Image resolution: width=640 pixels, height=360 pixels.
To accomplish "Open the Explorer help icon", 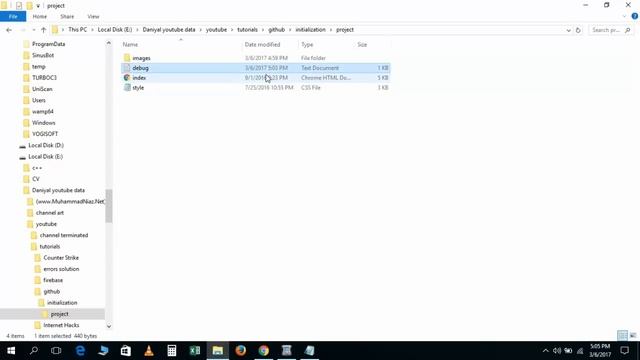I will (635, 16).
